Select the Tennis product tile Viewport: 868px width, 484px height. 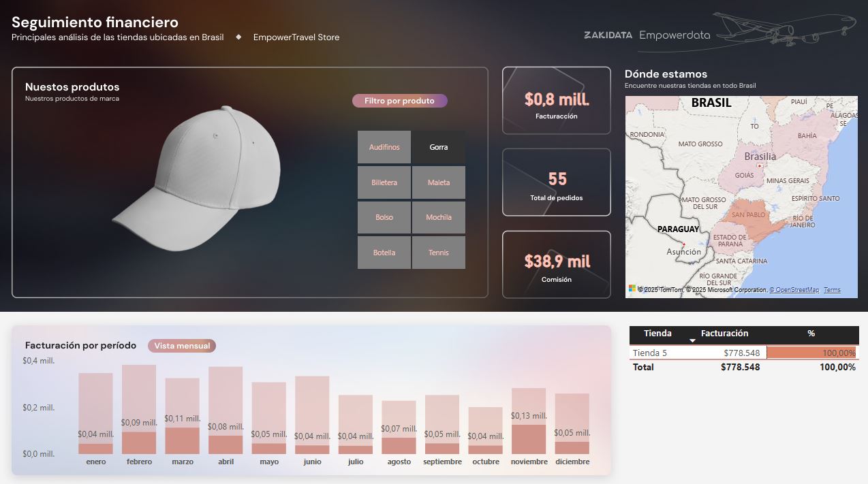[439, 253]
